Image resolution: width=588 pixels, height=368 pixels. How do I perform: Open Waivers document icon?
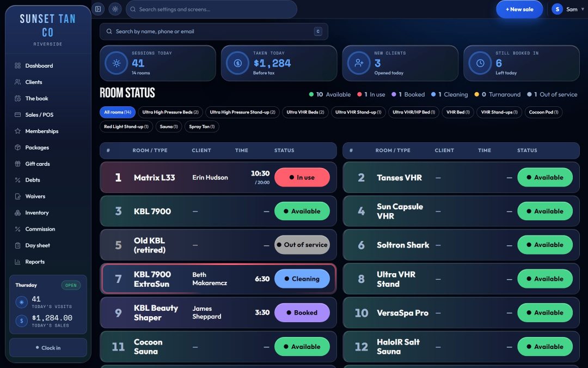click(x=17, y=196)
